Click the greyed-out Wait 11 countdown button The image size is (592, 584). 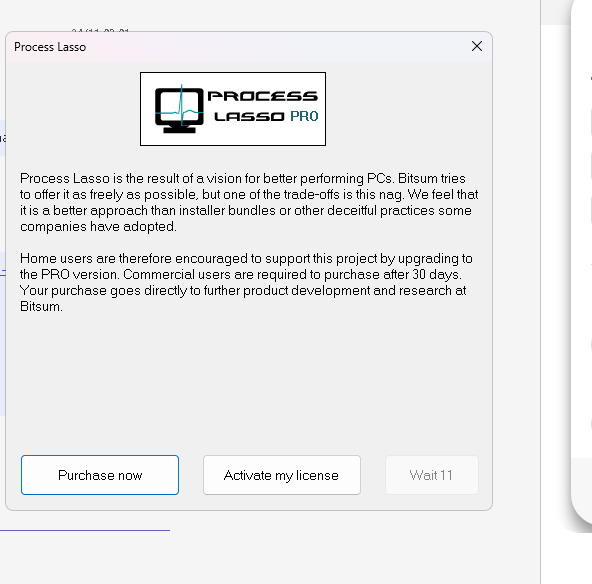click(432, 475)
